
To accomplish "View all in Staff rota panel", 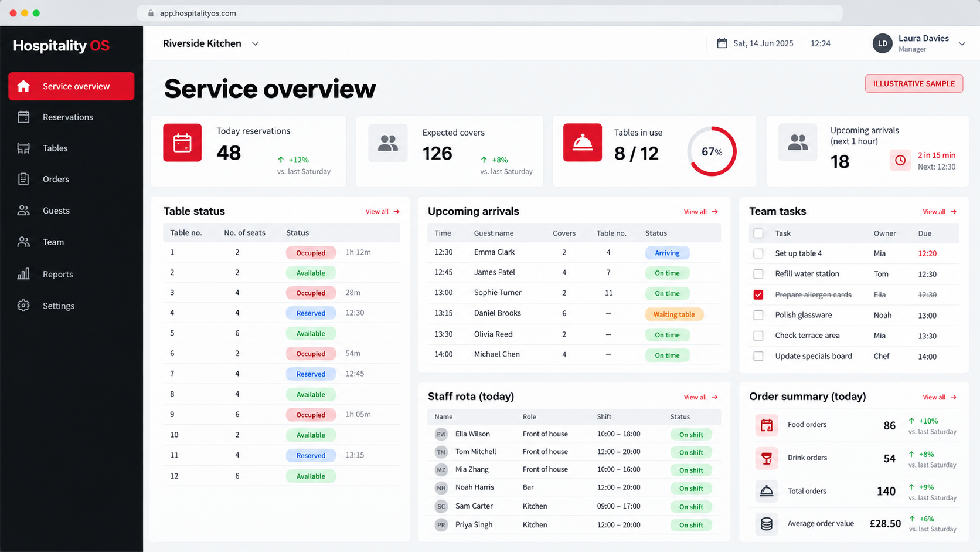I will (x=701, y=397).
